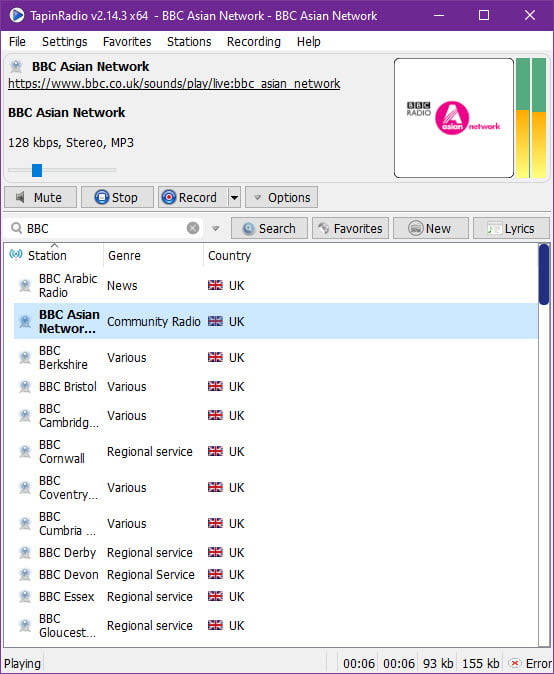
Task: Click in the BBC search input field
Action: click(x=105, y=228)
